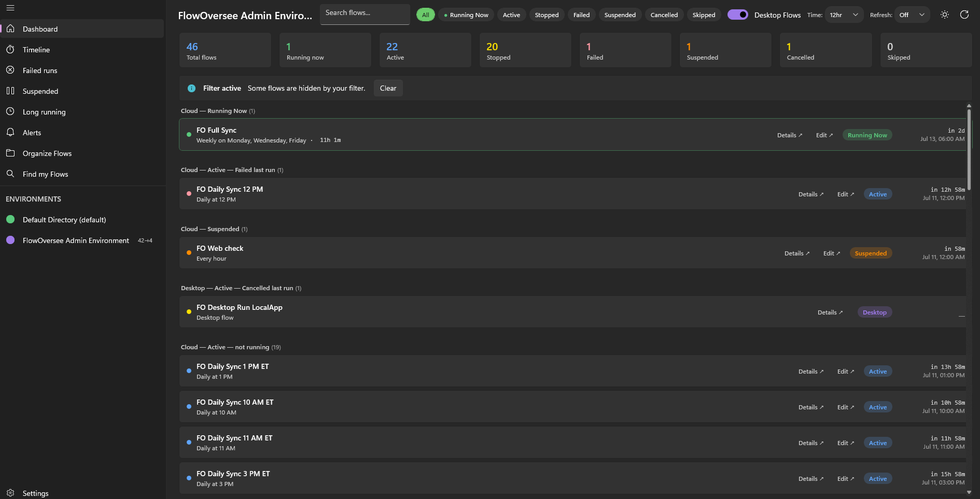Click the Suspended pause icon
This screenshot has height=499, width=980.
pos(10,91)
